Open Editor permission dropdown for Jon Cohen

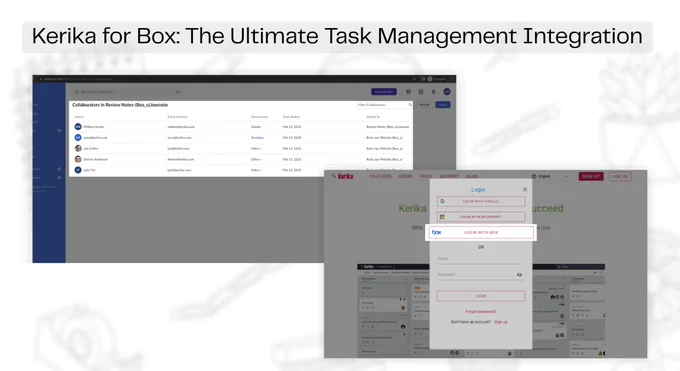pos(256,148)
